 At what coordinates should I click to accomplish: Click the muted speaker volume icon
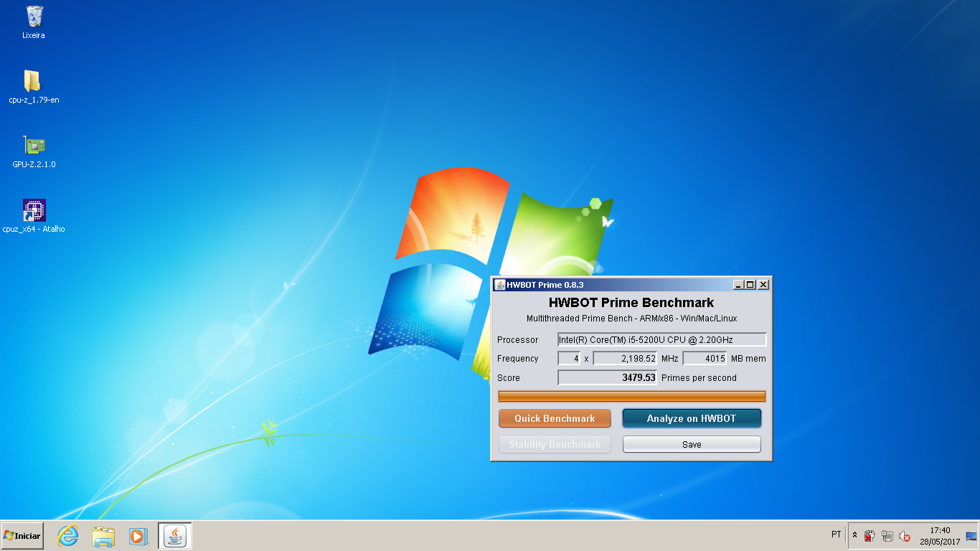[905, 536]
